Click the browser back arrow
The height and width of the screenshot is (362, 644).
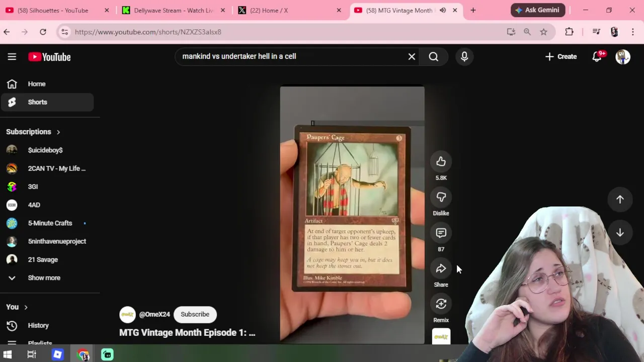7,32
